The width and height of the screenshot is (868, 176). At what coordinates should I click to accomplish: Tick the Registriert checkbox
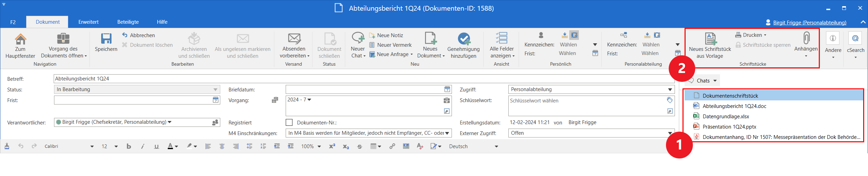(x=289, y=123)
